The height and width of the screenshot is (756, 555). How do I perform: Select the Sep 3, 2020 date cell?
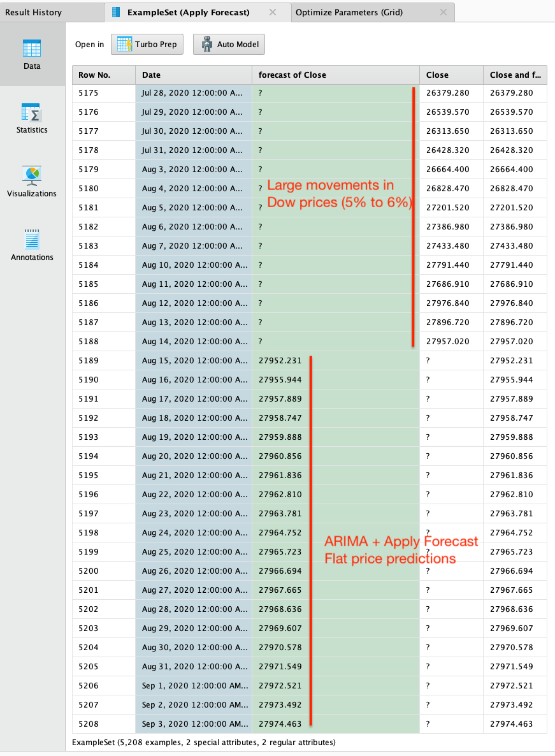(x=194, y=724)
